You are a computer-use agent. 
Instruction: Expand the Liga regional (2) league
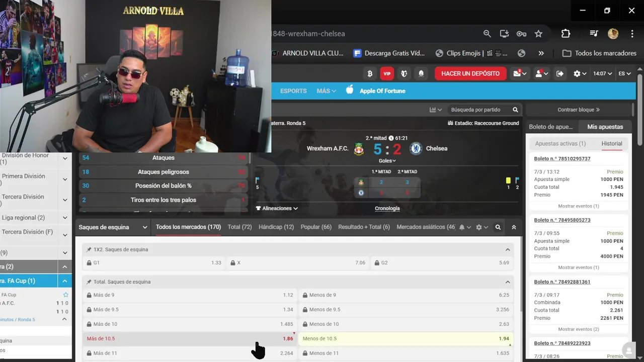(x=65, y=218)
